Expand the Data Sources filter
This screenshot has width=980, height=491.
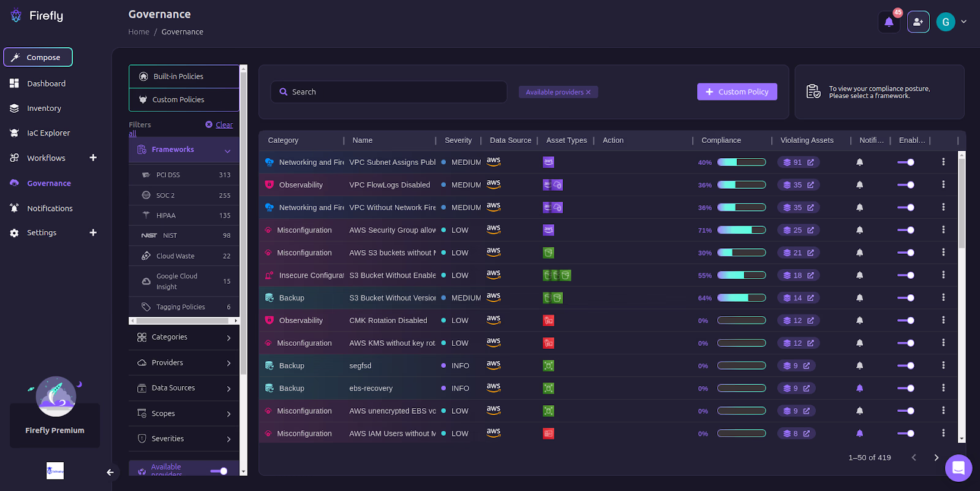point(184,388)
